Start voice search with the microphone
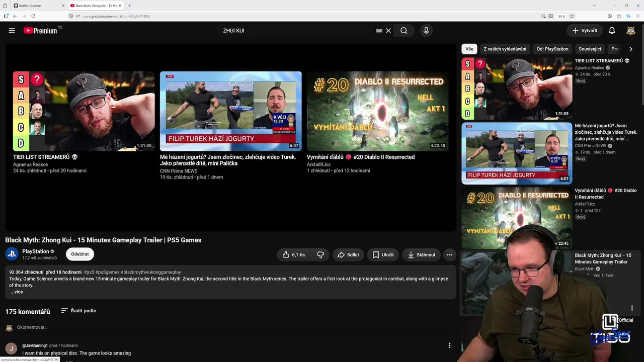 (426, 31)
